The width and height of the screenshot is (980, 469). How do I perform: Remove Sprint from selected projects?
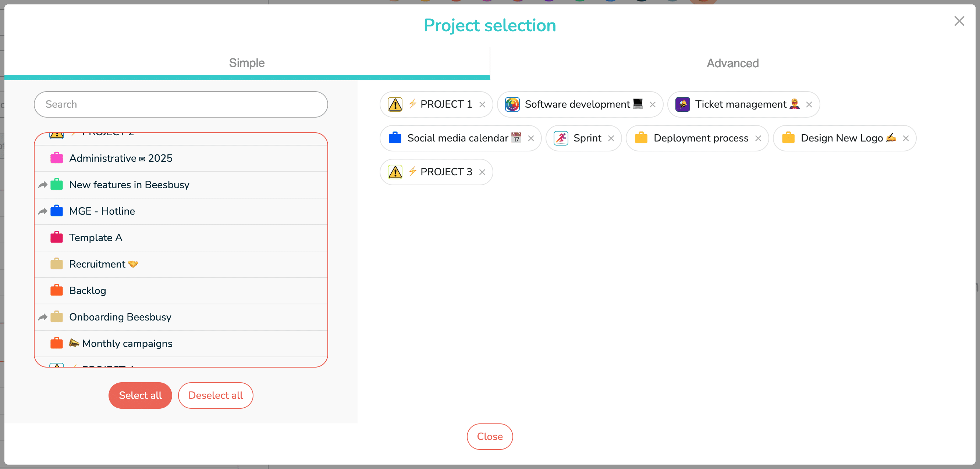coord(611,138)
